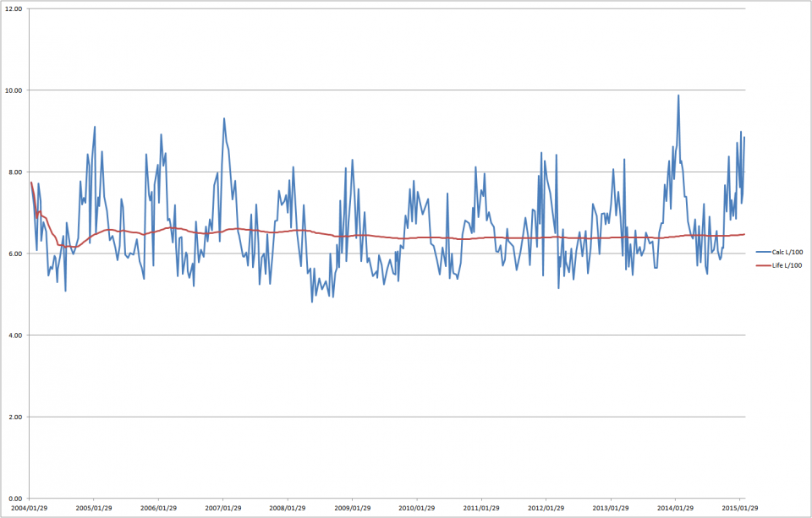Select the 2008/01/29 x-axis date label
This screenshot has width=812, height=518.
click(288, 508)
